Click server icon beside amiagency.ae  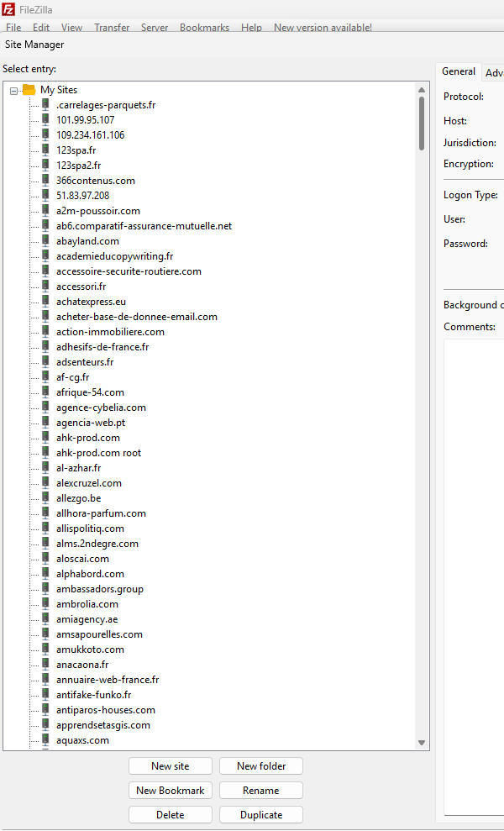(46, 618)
